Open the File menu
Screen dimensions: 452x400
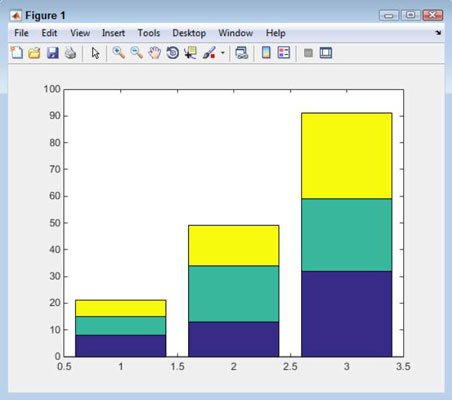(x=21, y=33)
